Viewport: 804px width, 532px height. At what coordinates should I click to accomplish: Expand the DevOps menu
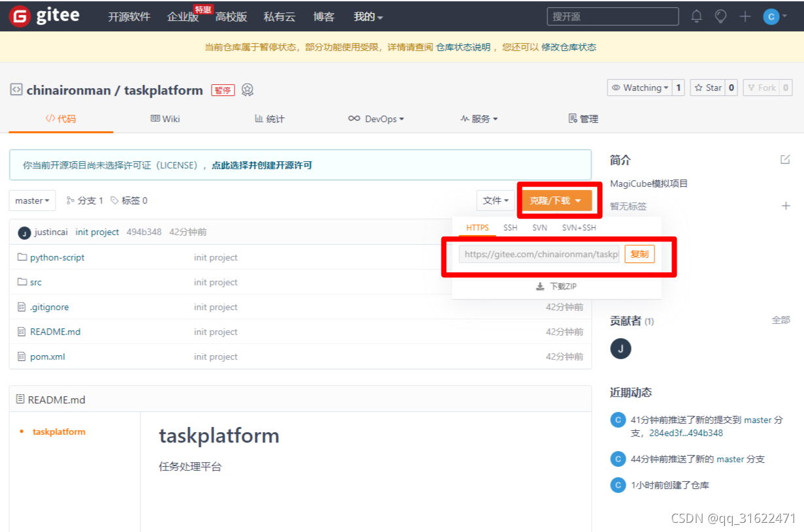376,119
